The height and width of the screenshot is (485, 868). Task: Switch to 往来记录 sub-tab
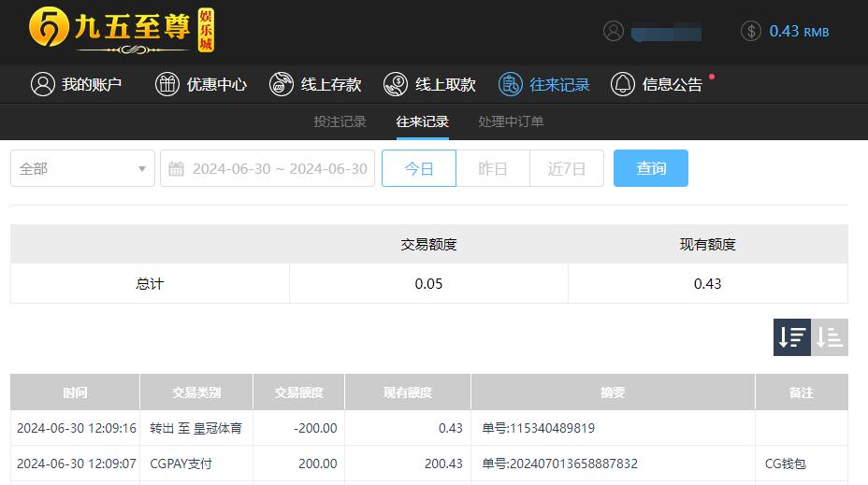tap(423, 121)
